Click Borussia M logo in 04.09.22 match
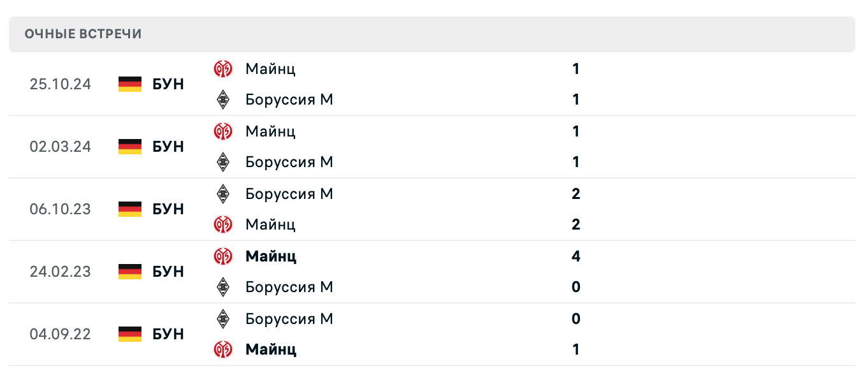This screenshot has width=868, height=375. pyautogui.click(x=222, y=318)
